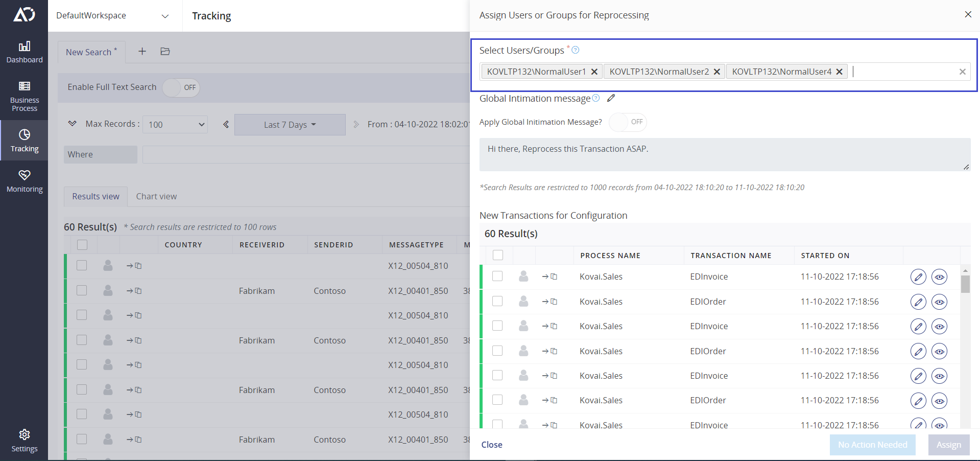Open saved searches folder icon
980x461 pixels.
click(165, 51)
